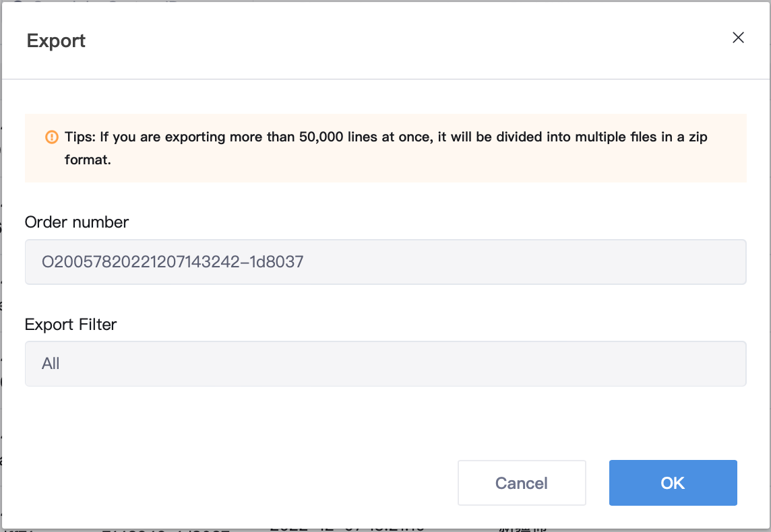Image resolution: width=771 pixels, height=532 pixels.
Task: Click the orange warning icon beside Tips
Action: 52,137
